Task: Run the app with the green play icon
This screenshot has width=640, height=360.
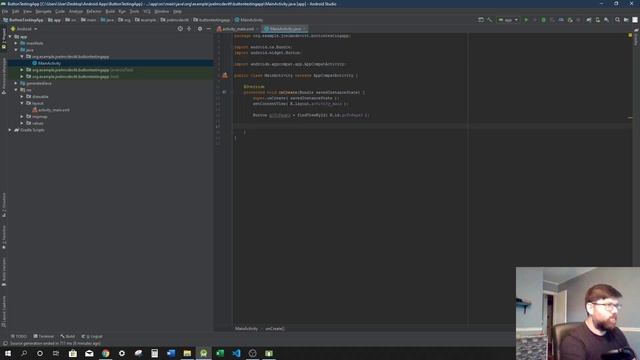Action: pyautogui.click(x=526, y=20)
